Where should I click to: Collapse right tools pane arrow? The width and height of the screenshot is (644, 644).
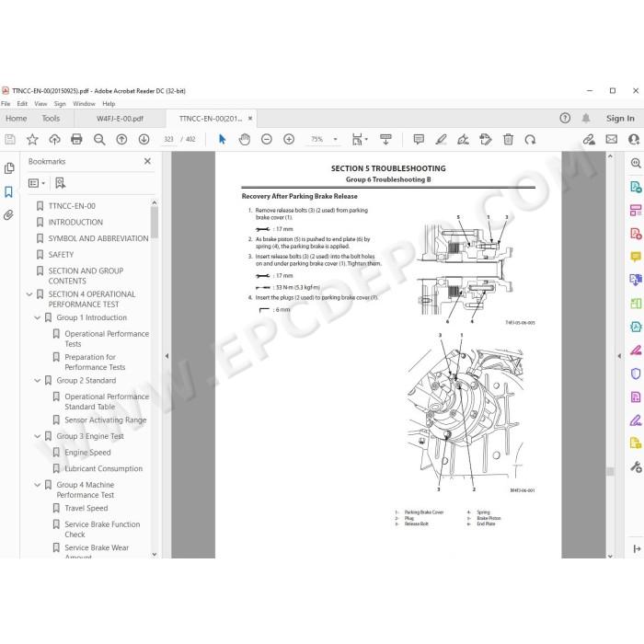tap(619, 356)
